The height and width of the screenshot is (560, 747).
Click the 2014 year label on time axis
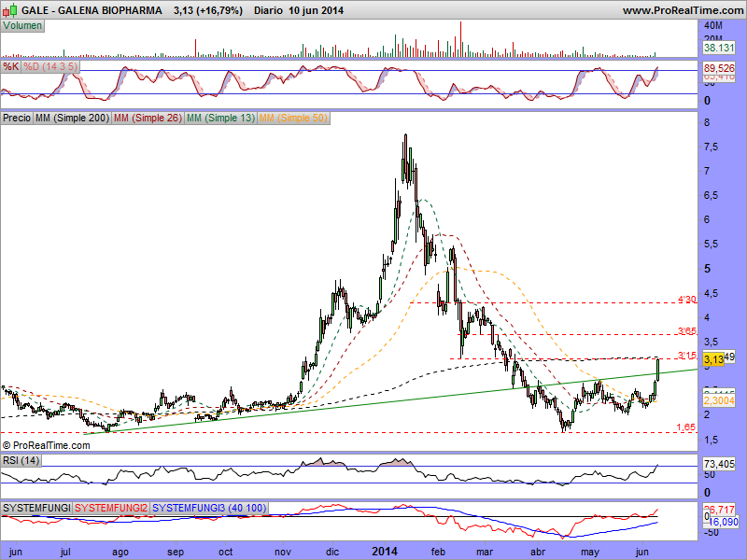[385, 551]
